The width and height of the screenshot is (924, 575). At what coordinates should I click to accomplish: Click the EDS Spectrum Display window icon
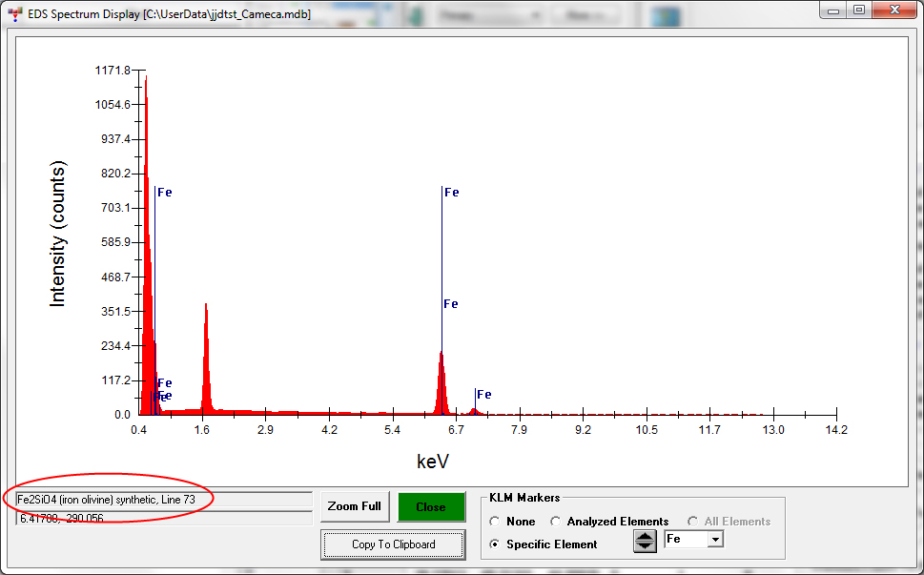click(x=15, y=10)
